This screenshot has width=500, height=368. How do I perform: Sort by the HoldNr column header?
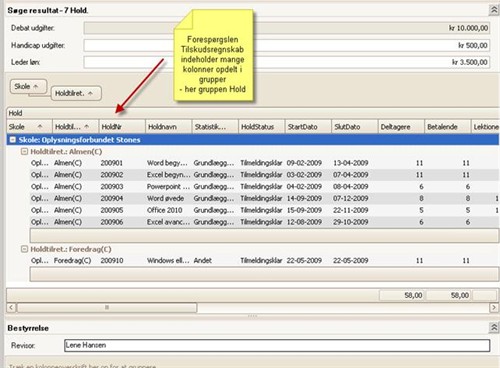point(122,127)
